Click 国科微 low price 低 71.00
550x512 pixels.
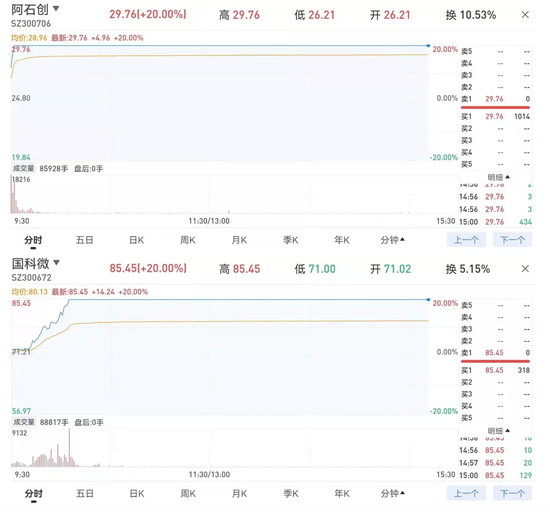point(315,269)
